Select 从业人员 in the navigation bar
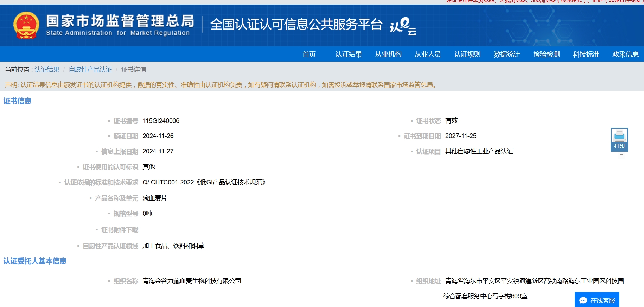Screen dimensions: 644x307 [428, 54]
